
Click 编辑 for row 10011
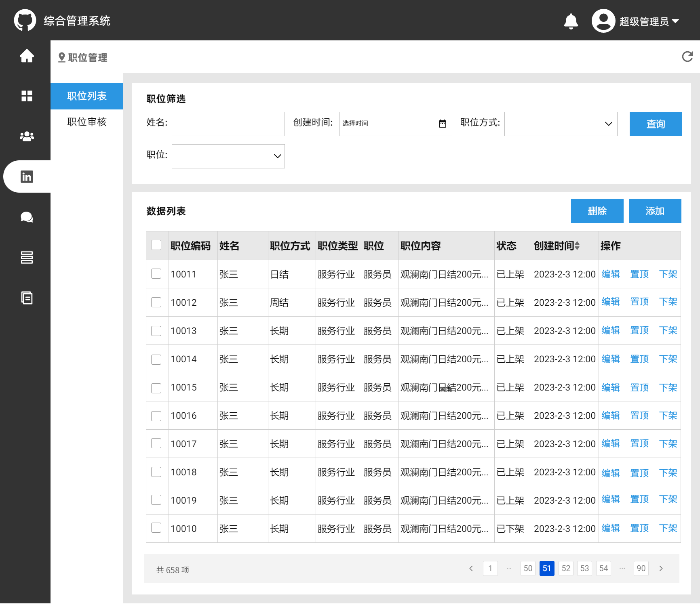(x=611, y=274)
